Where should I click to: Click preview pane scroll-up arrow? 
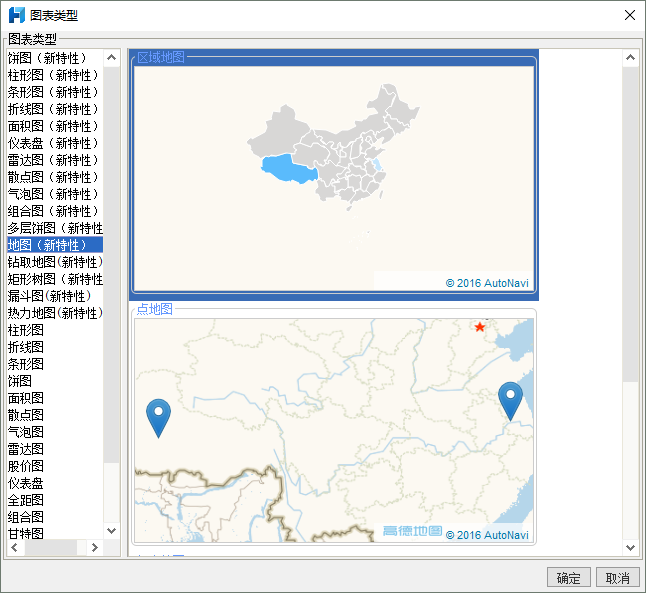click(630, 58)
